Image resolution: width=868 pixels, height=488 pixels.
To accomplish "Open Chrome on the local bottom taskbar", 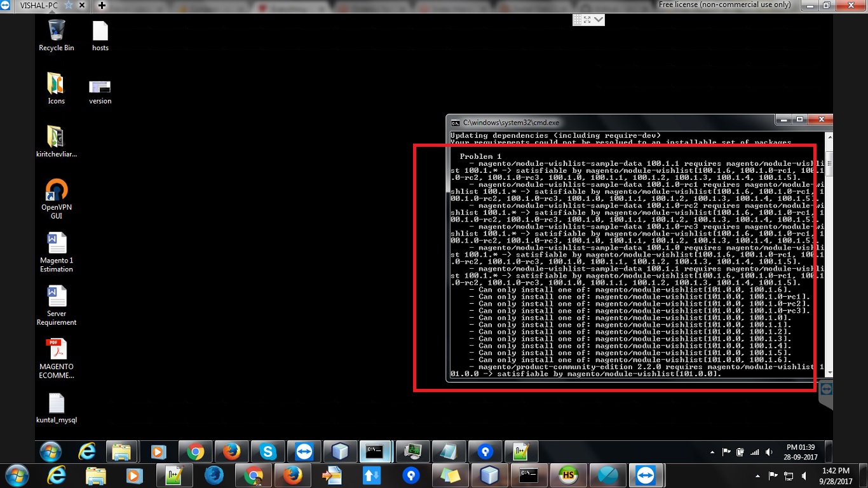I will 253,475.
